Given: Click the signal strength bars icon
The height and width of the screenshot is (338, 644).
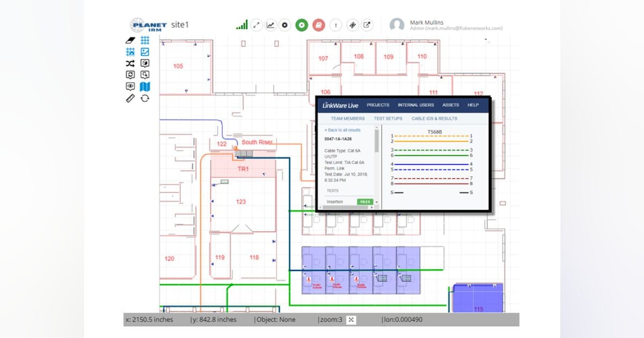Looking at the screenshot, I should pos(242,24).
